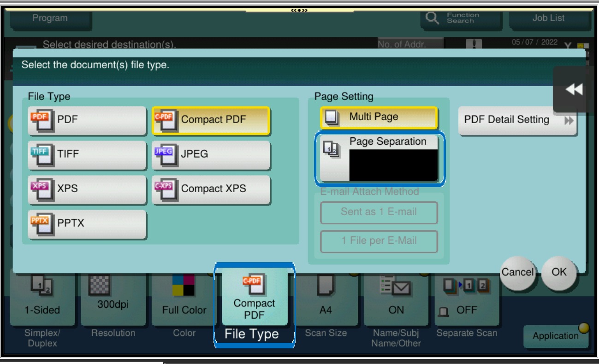Choose the TIFF file type
Image resolution: width=599 pixels, height=364 pixels.
point(87,155)
